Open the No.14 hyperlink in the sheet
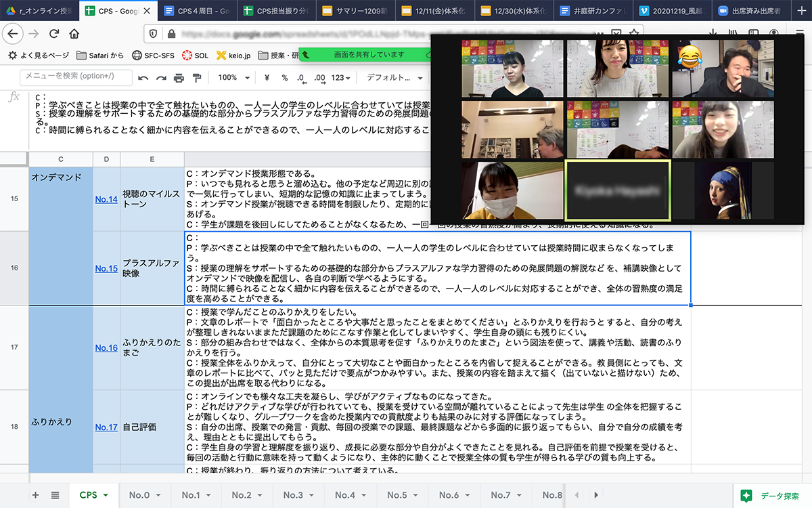This screenshot has height=508, width=812. (x=106, y=199)
